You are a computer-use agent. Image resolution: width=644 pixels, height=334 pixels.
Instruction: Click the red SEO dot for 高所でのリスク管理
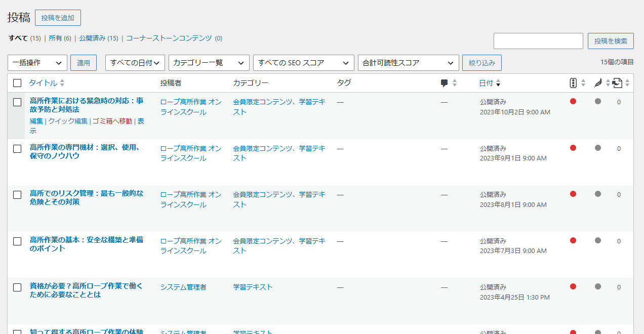(573, 194)
